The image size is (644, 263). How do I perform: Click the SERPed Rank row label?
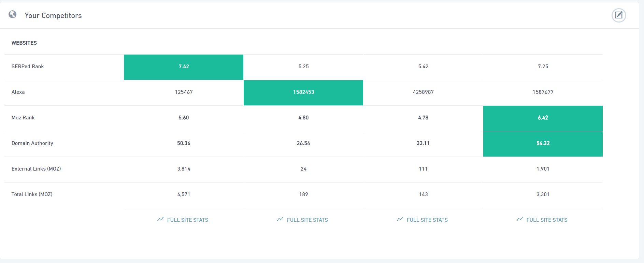[28, 67]
